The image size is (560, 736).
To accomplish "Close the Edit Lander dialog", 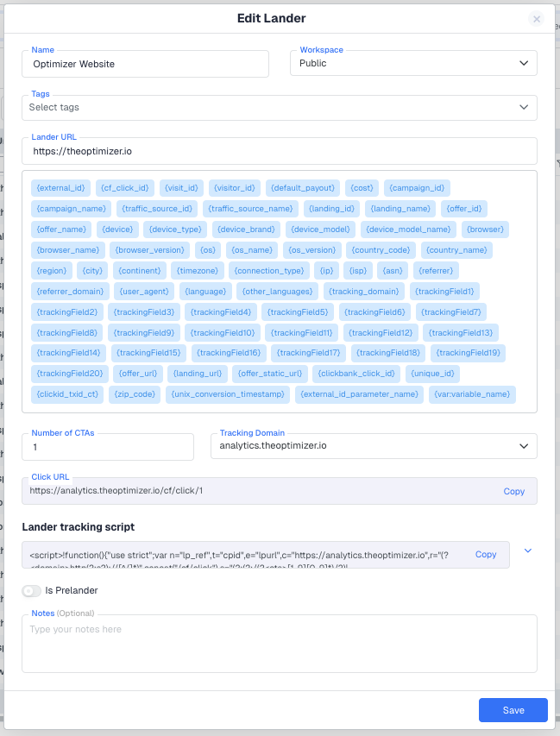I will (537, 19).
